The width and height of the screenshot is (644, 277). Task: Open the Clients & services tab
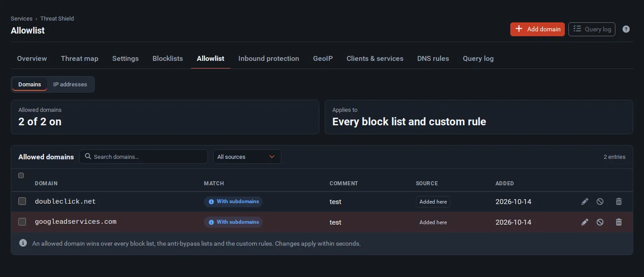tap(375, 59)
